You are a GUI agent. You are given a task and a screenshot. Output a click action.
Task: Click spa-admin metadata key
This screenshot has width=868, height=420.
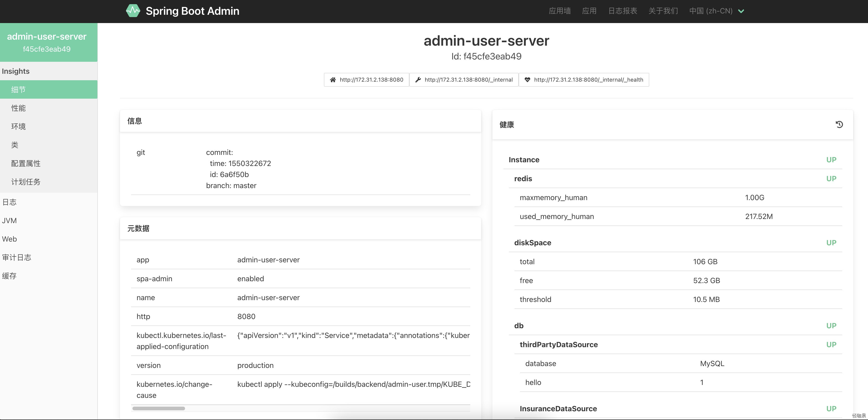pyautogui.click(x=154, y=279)
